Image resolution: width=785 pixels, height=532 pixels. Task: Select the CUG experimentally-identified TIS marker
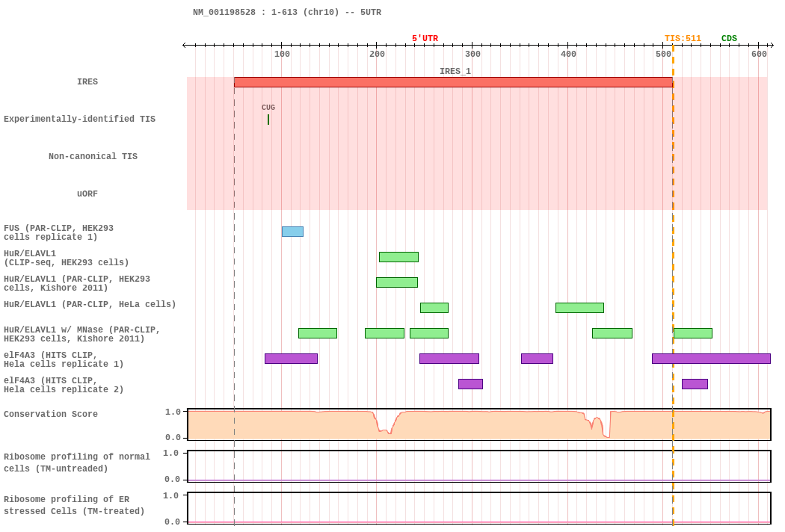pos(268,120)
